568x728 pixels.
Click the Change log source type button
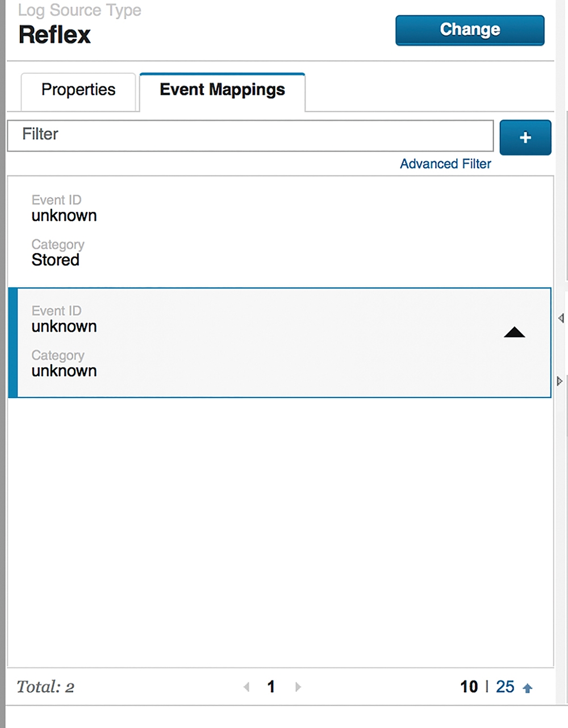pyautogui.click(x=470, y=30)
